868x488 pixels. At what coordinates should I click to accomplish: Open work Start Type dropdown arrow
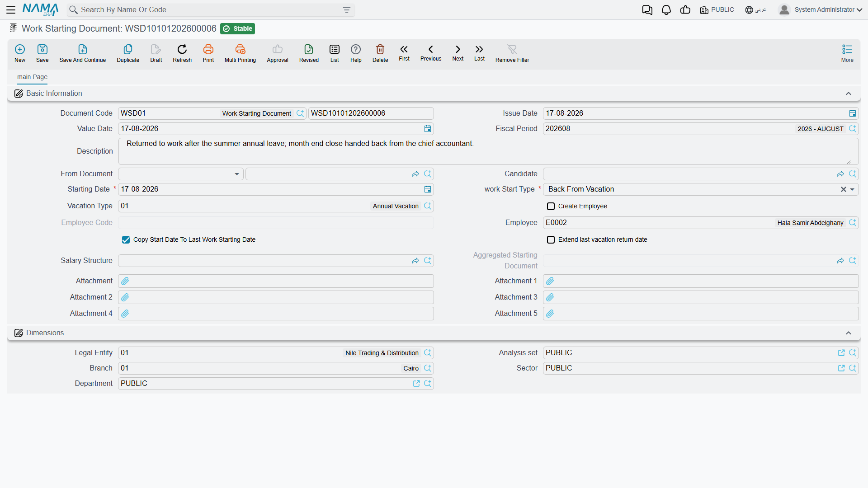coord(852,190)
